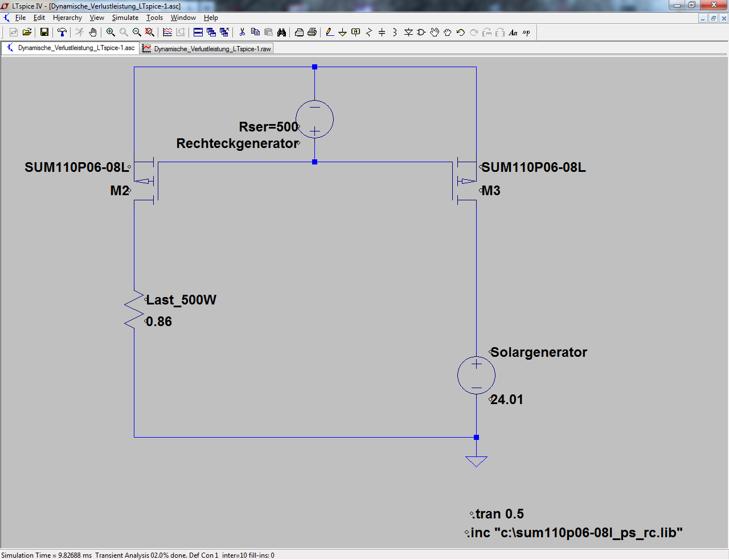Viewport: 729px width, 560px height.
Task: Click the Close All Windows icon
Action: [x=224, y=32]
